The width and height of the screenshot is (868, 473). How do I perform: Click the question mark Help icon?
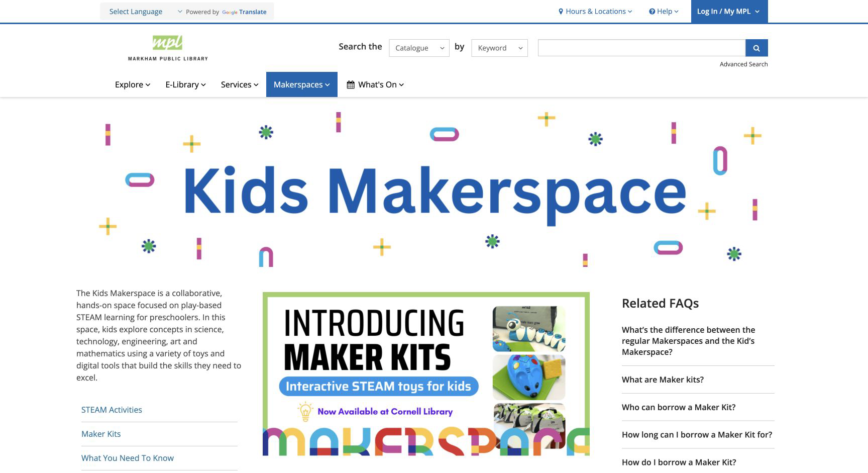652,12
